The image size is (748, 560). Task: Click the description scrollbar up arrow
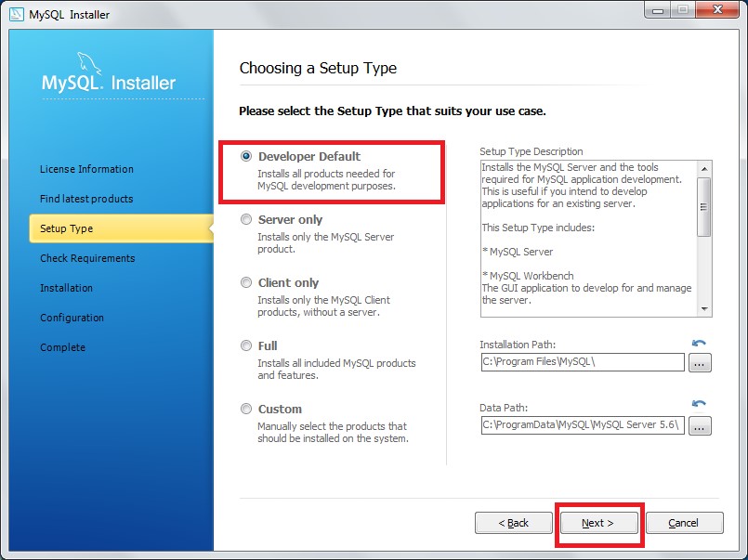point(704,169)
